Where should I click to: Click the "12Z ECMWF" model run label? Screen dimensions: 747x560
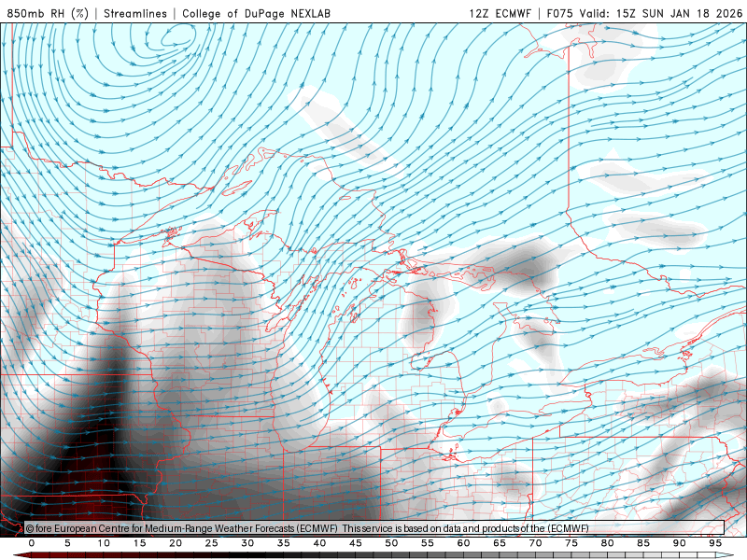(x=500, y=13)
